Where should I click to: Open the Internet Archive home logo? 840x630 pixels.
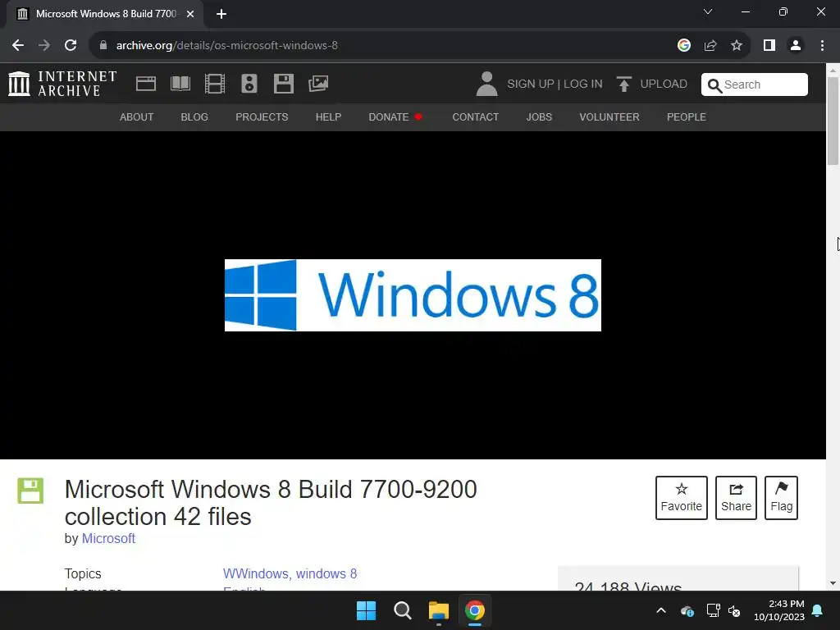coord(62,84)
